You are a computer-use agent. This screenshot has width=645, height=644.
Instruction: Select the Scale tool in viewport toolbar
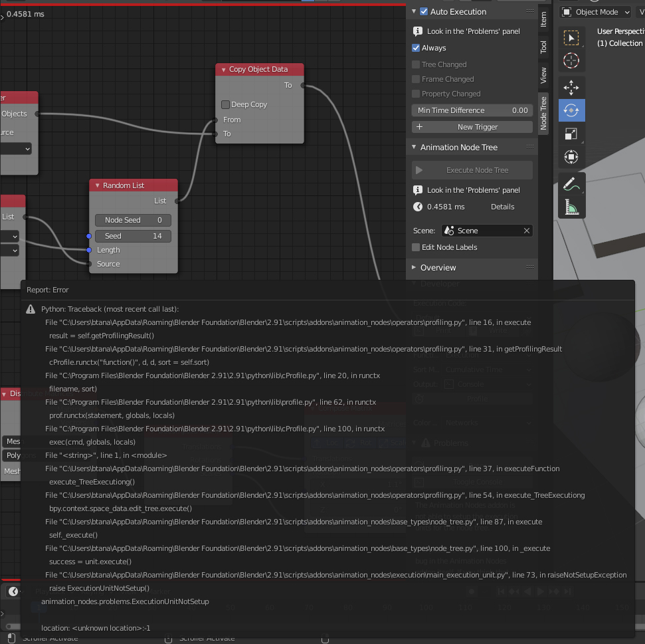pos(571,134)
